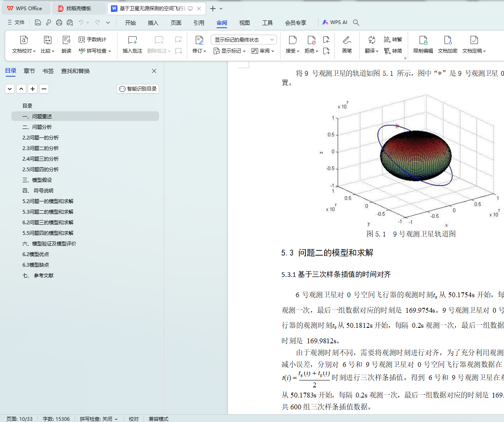Open the 会员专享 tab
The height and width of the screenshot is (422, 504).
pos(296,23)
